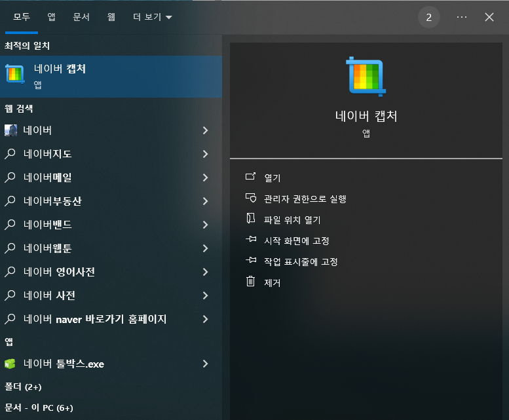
Task: Click search icon beside 네이버지도
Action: 10,154
